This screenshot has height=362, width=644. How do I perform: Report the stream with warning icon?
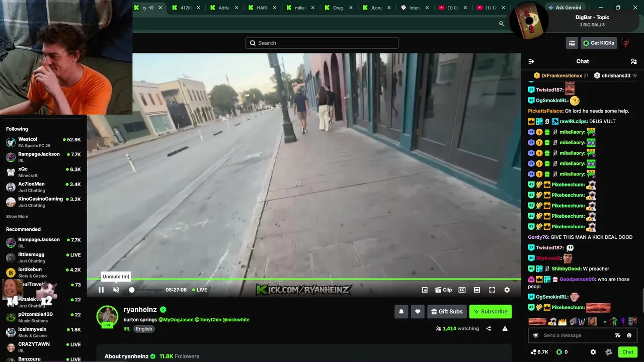(x=505, y=329)
